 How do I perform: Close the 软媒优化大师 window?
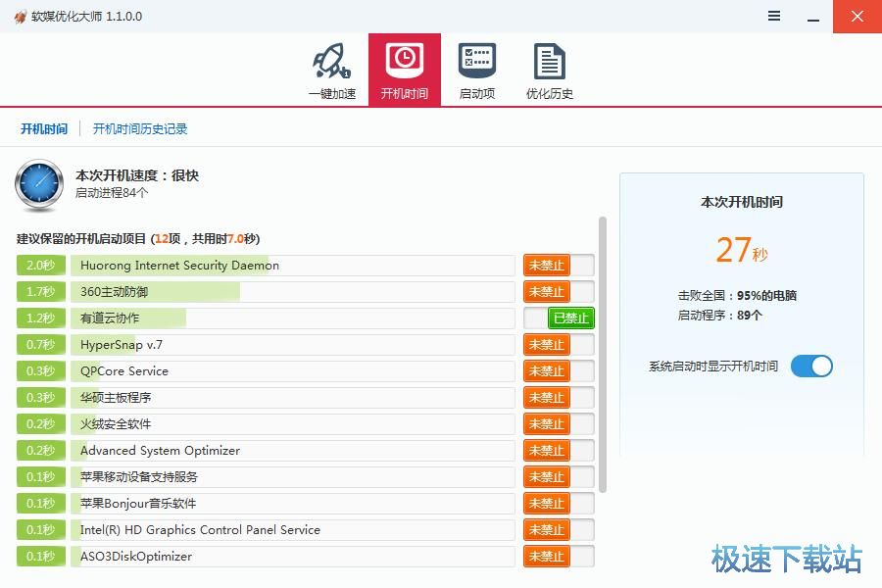(x=857, y=17)
